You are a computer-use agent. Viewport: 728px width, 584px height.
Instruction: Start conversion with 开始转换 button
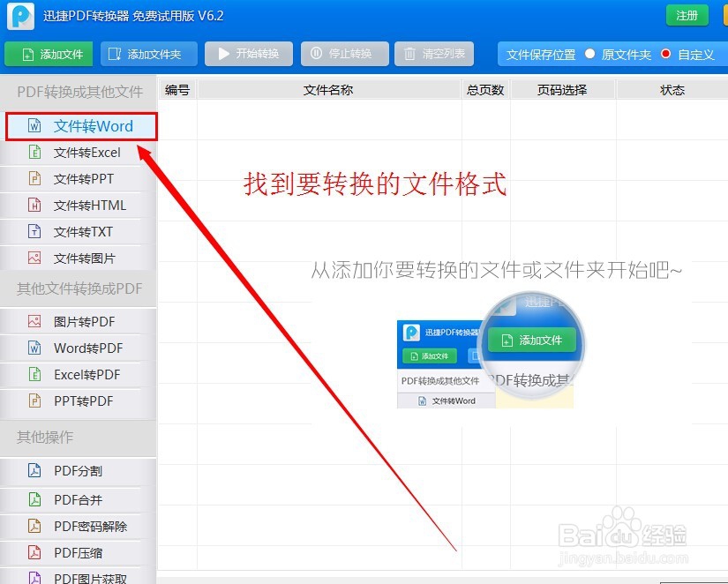pos(248,54)
